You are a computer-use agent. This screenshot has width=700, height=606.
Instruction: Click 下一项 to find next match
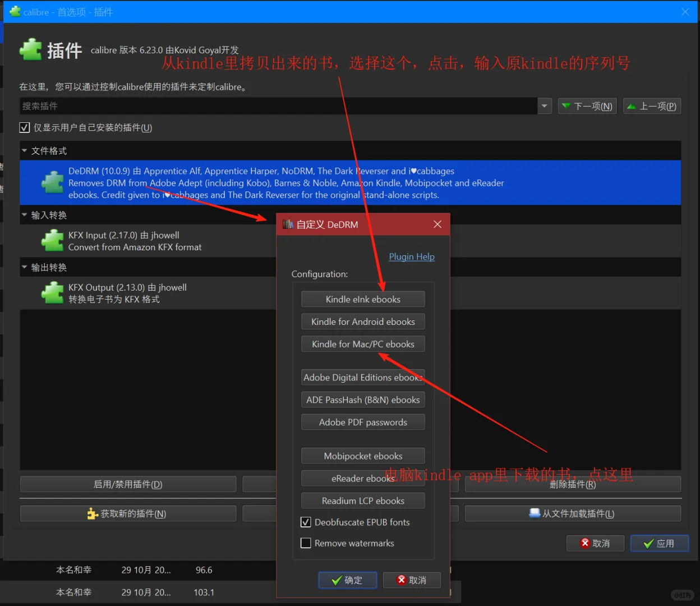click(x=587, y=106)
